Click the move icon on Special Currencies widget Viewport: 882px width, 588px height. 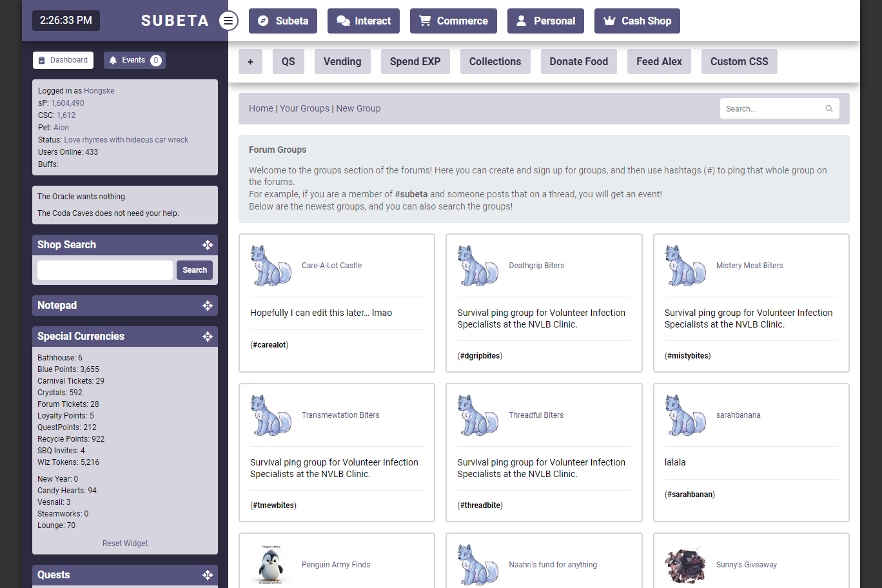[207, 337]
